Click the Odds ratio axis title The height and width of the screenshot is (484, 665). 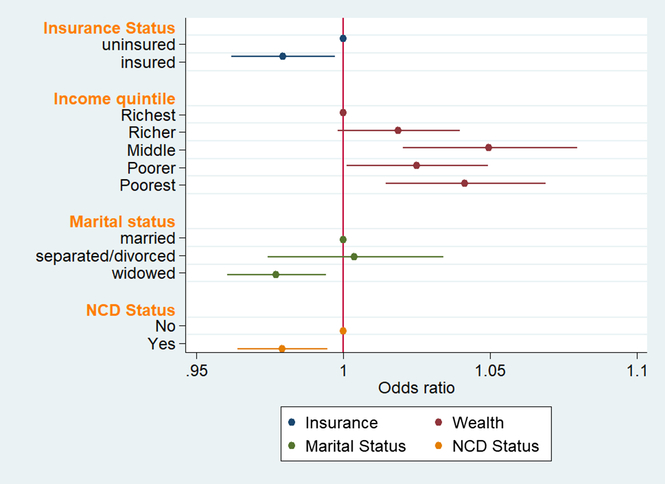pos(416,387)
